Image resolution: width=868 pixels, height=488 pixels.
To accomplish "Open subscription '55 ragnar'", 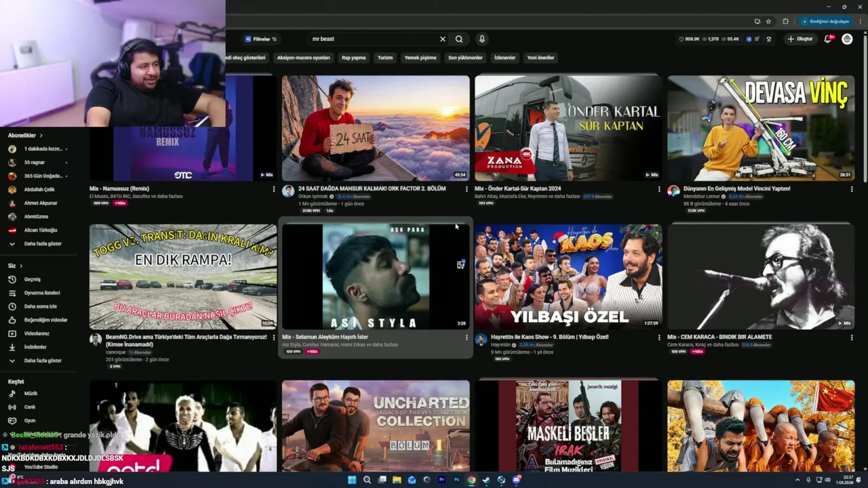I will tap(34, 163).
